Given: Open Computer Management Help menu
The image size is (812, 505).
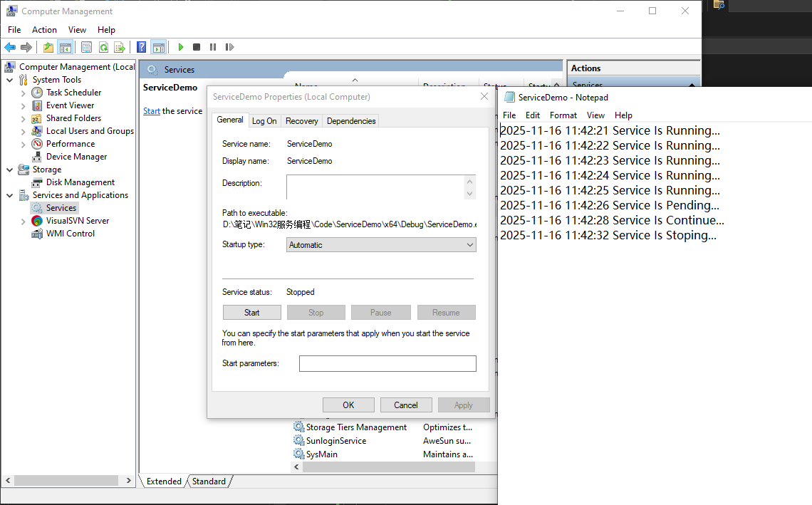Looking at the screenshot, I should (x=106, y=29).
